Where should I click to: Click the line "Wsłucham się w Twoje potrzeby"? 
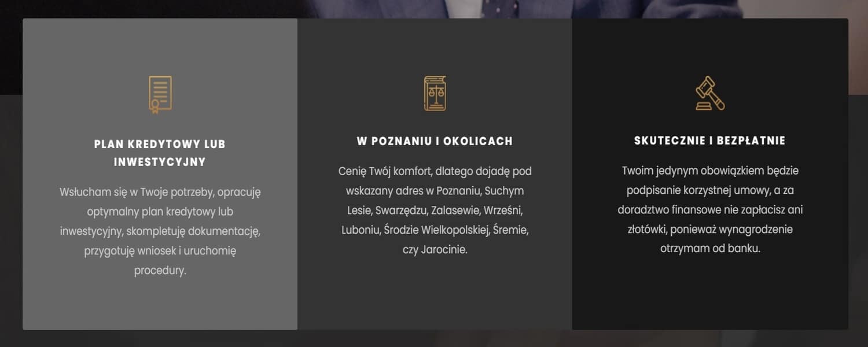(x=160, y=192)
